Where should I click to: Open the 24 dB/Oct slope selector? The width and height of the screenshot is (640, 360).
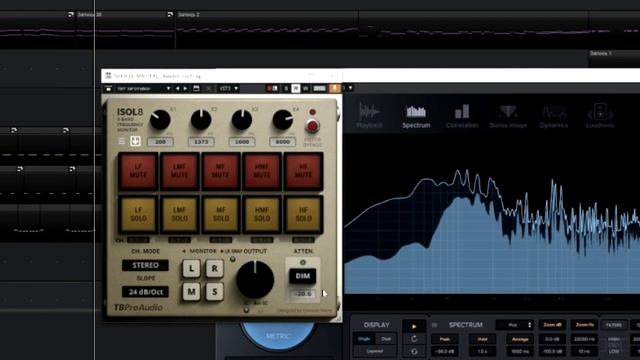145,292
